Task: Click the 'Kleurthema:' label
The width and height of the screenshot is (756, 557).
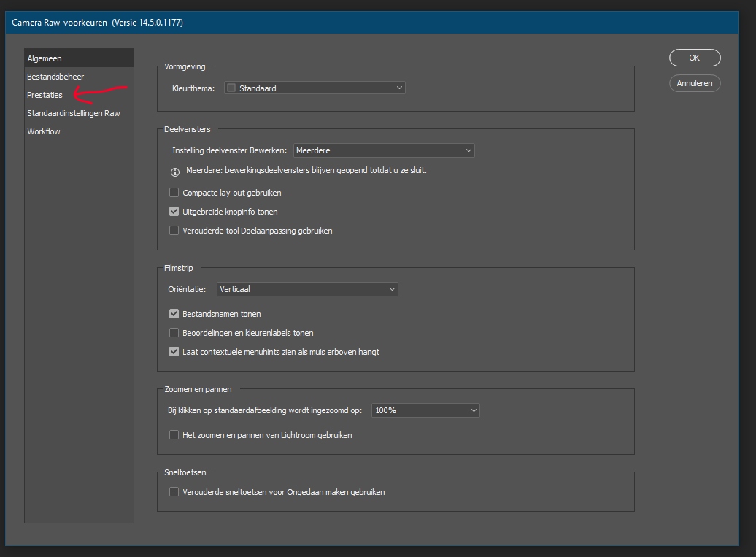Action: pyautogui.click(x=193, y=88)
